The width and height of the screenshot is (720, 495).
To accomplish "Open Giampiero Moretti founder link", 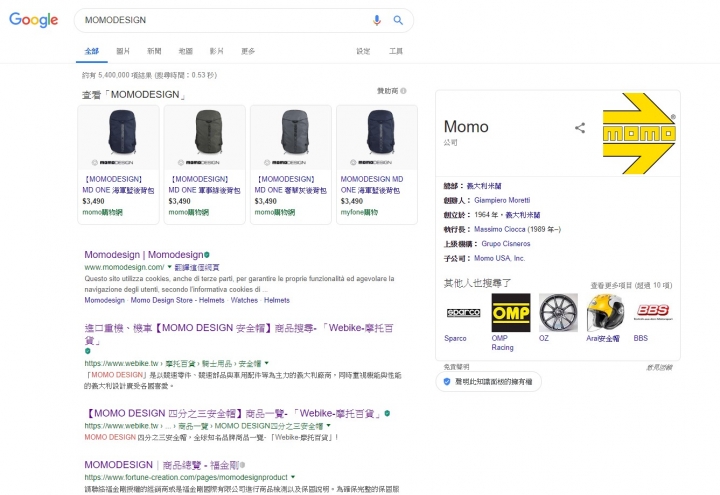I will 502,200.
